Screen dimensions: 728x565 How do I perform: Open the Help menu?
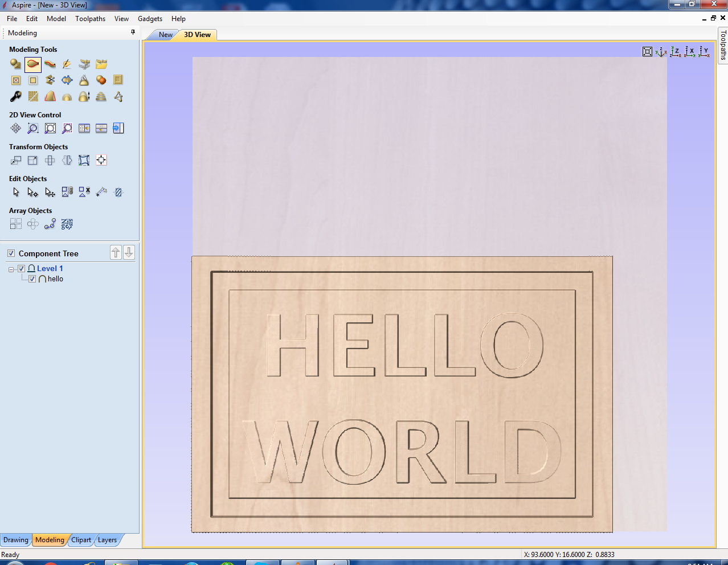coord(178,19)
